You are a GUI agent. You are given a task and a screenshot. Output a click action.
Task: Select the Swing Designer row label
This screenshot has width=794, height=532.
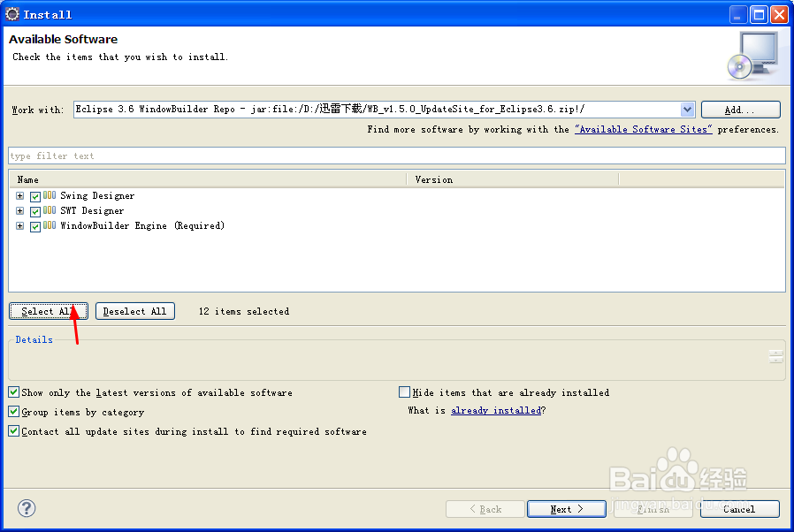click(97, 196)
